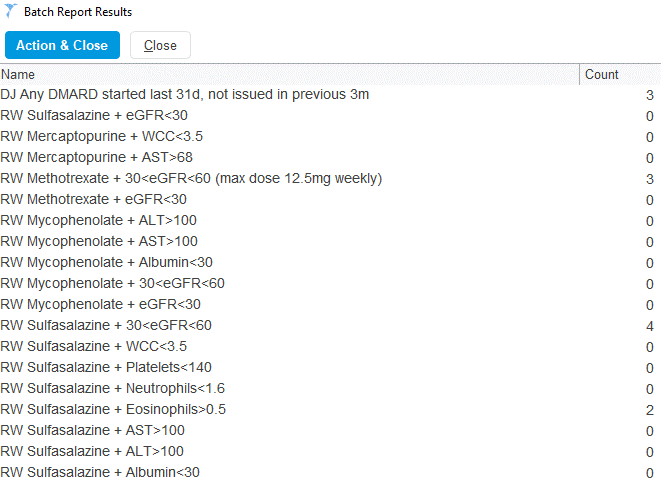This screenshot has height=482, width=661.
Task: Click the Close button
Action: (x=160, y=45)
